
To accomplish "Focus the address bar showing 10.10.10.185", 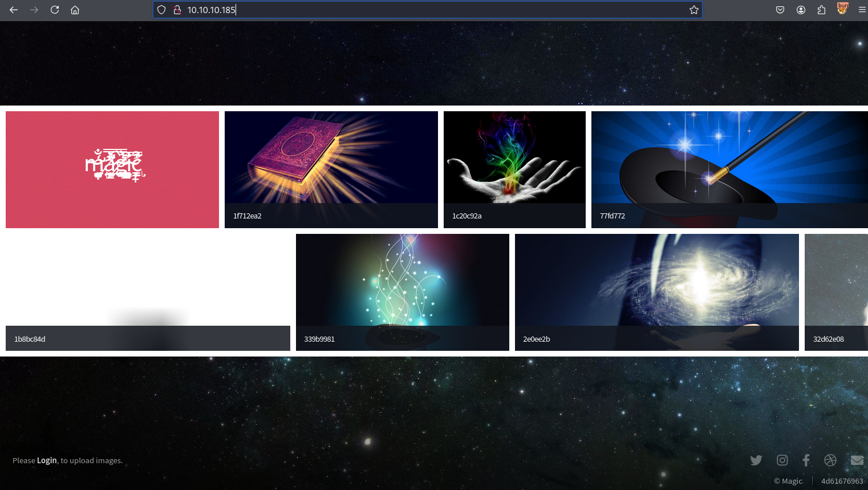I will click(428, 10).
